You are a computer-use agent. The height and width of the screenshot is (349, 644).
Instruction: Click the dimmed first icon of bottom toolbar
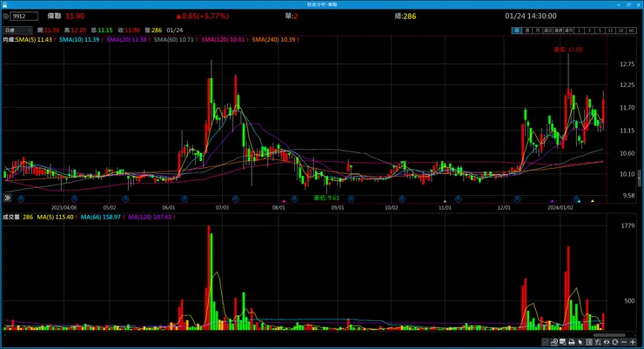coord(546,342)
